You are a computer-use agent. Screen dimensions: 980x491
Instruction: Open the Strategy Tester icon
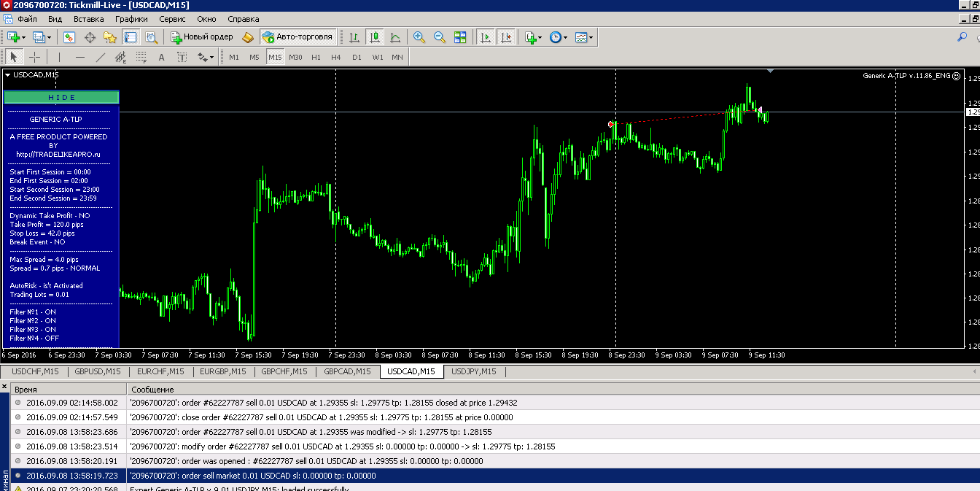151,36
